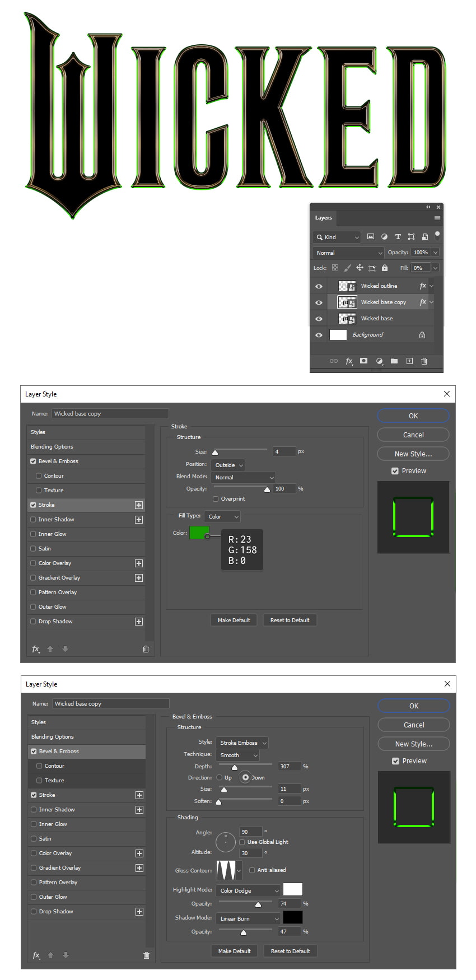The height and width of the screenshot is (980, 476).
Task: Open Style dropdown showing Stroke Emboss
Action: coord(242,743)
